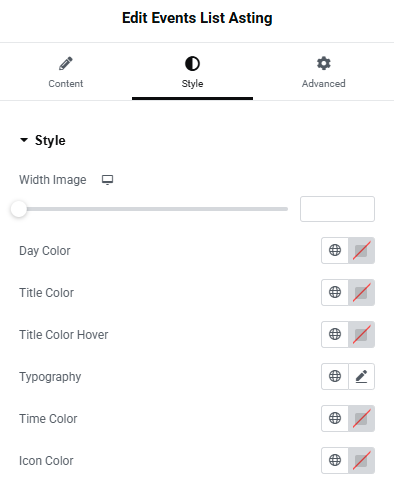The width and height of the screenshot is (394, 492).
Task: Open the Day Color picker swatch
Action: pos(361,250)
